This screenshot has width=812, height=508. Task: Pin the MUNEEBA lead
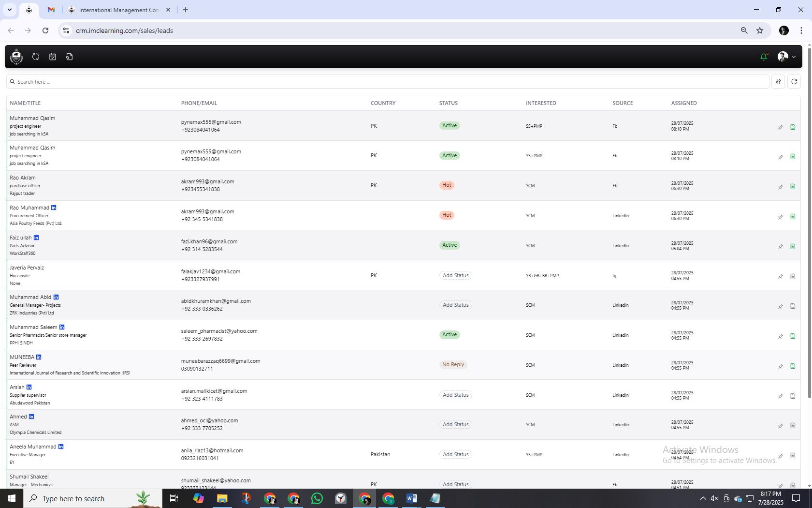coord(780,366)
